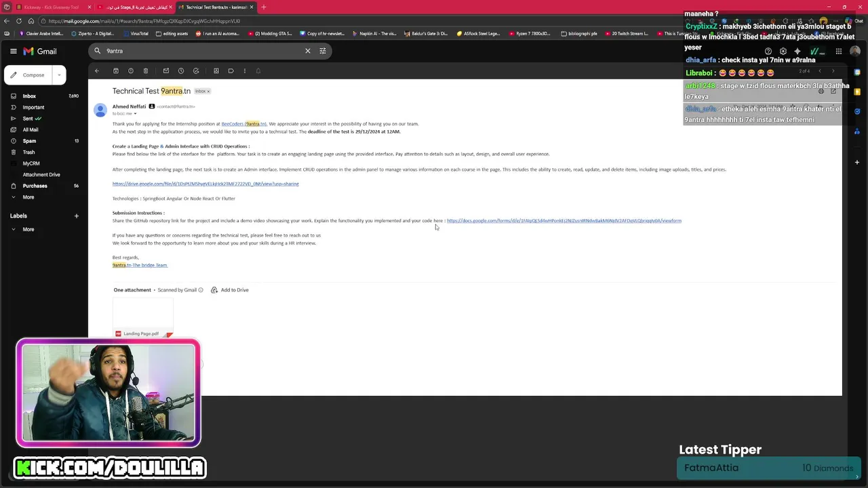
Task: Open the Google apps grid icon
Action: [x=839, y=51]
